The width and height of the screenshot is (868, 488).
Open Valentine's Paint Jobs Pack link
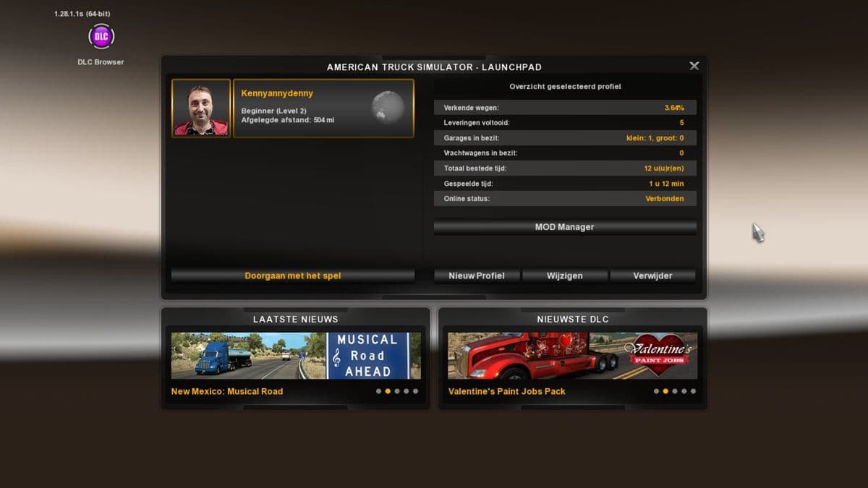click(x=507, y=391)
